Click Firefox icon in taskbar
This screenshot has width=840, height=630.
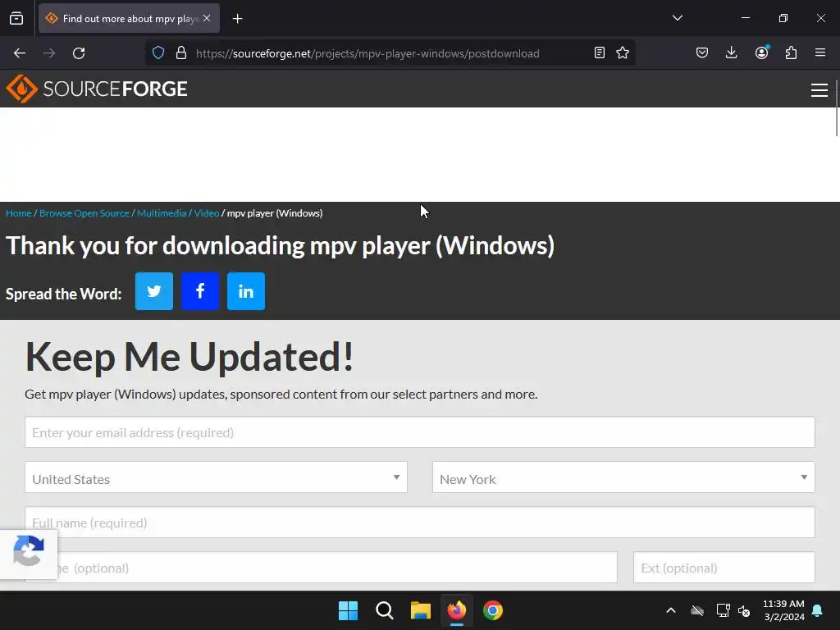click(x=457, y=610)
